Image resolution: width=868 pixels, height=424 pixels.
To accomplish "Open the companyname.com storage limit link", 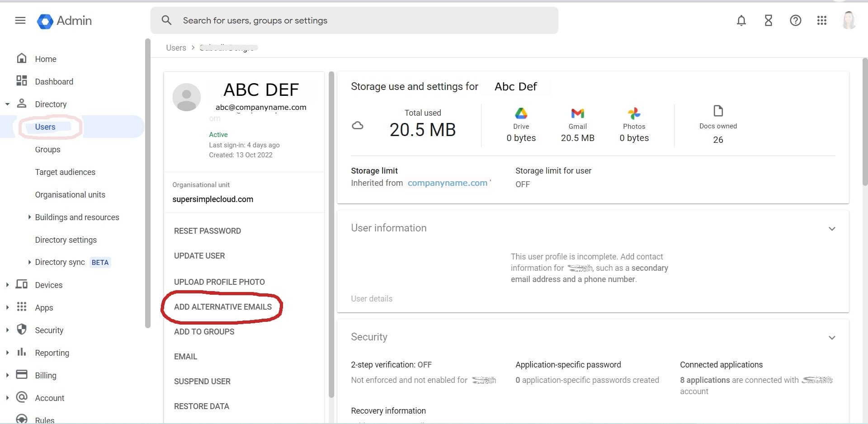I will pyautogui.click(x=448, y=183).
